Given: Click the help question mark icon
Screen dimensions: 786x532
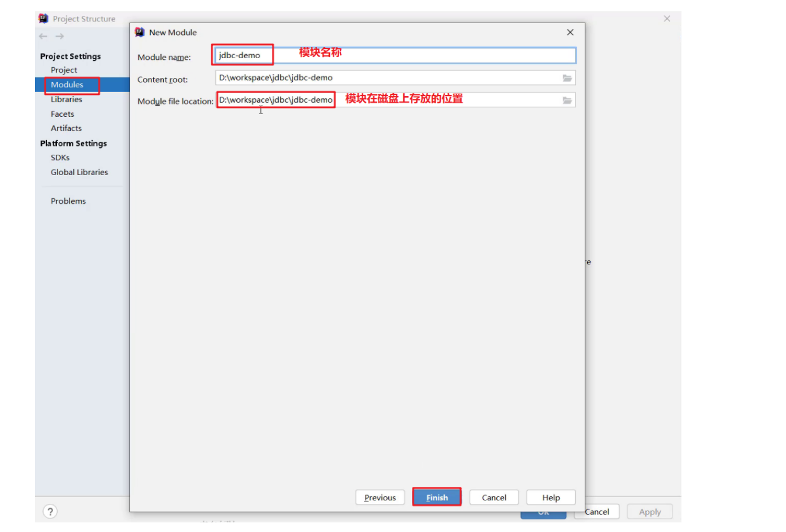Looking at the screenshot, I should 50,511.
